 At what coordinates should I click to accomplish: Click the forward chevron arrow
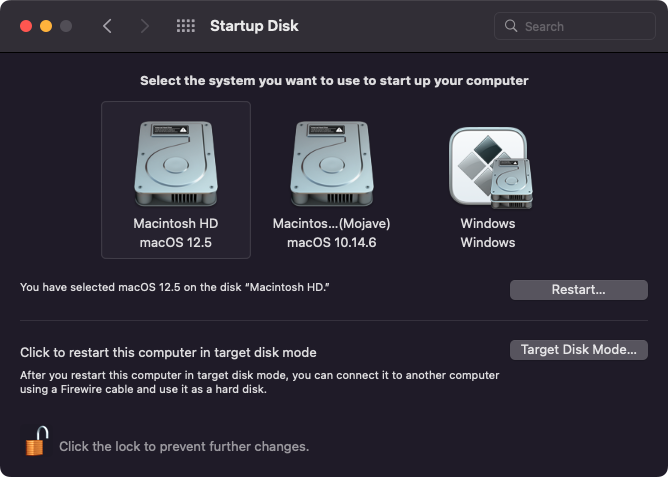[x=145, y=26]
